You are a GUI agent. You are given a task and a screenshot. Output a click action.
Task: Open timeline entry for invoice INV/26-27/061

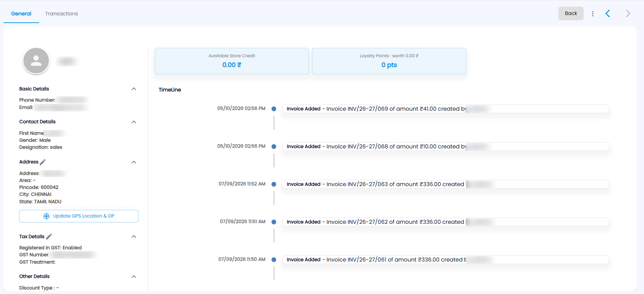(446, 260)
